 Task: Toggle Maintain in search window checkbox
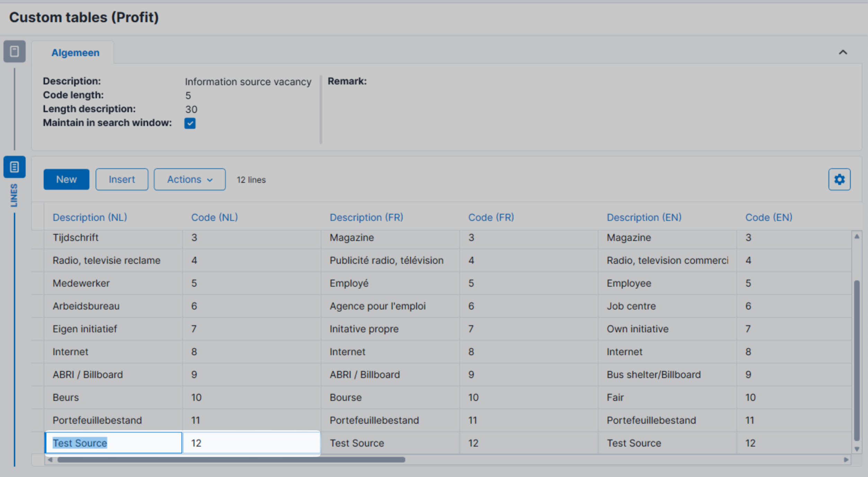pyautogui.click(x=190, y=123)
